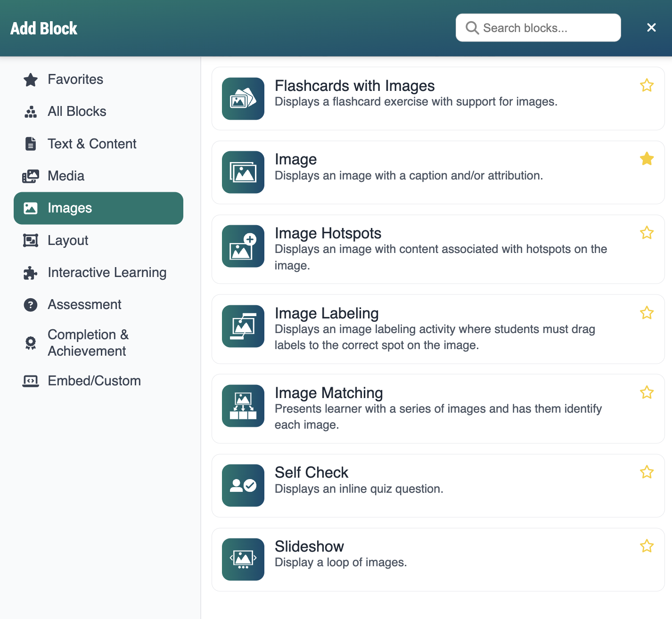Click the Interactive Learning puzzle icon

[31, 273]
